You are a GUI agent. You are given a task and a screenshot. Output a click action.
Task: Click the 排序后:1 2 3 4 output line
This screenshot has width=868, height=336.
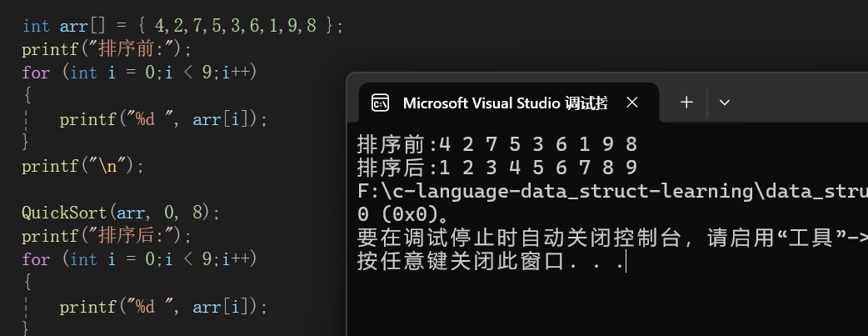(497, 168)
